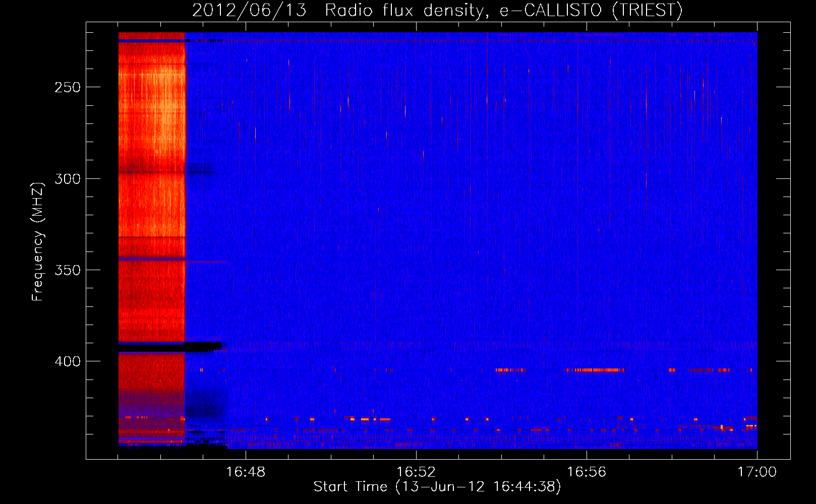816x504 pixels.
Task: Click the black horizontal gap band above 400 MHz
Action: click(x=170, y=347)
